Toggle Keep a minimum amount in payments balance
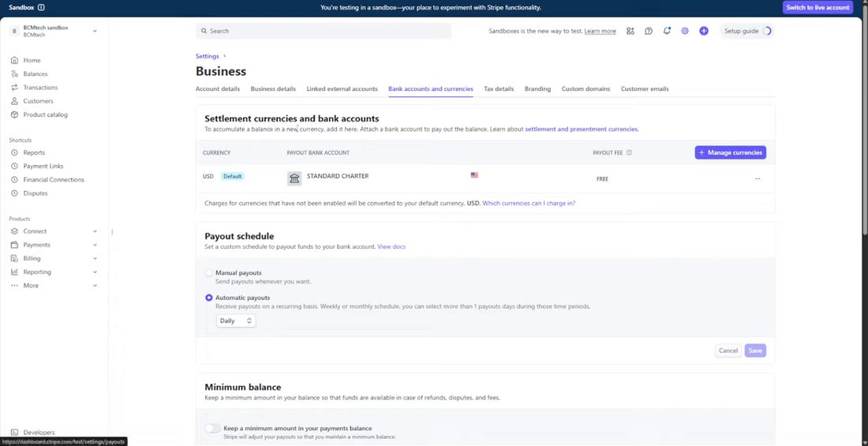This screenshot has height=446, width=868. 212,429
